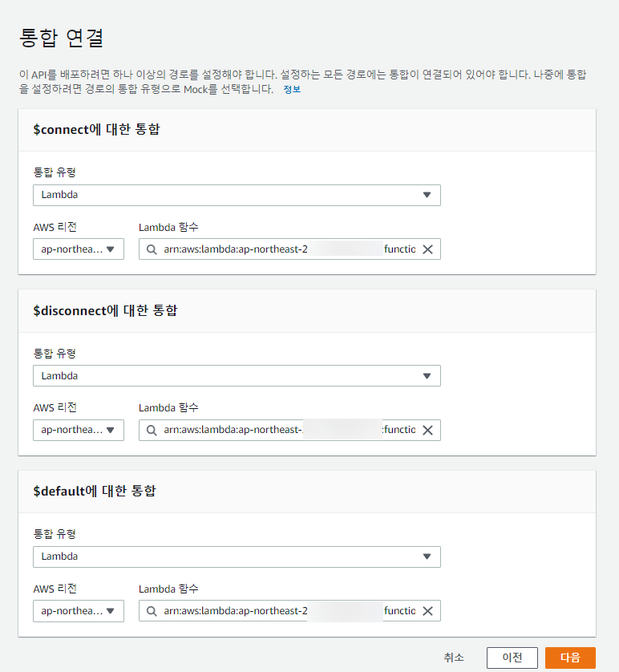
Task: Expand the AWS region selector for $disconnect
Action: pos(79,430)
